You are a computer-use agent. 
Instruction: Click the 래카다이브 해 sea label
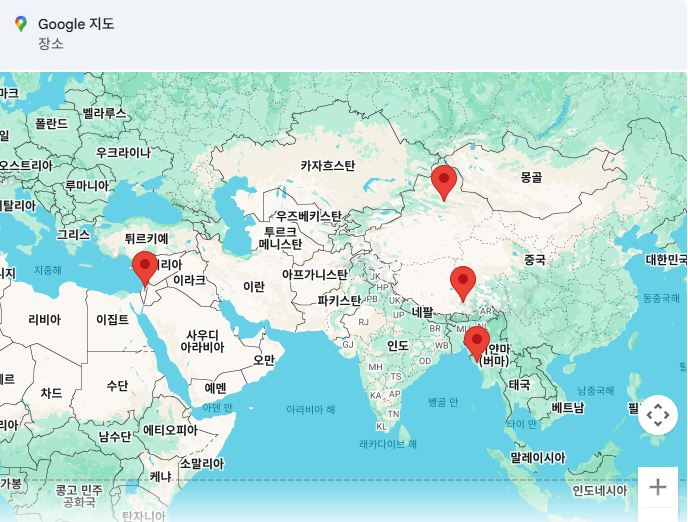tap(388, 444)
